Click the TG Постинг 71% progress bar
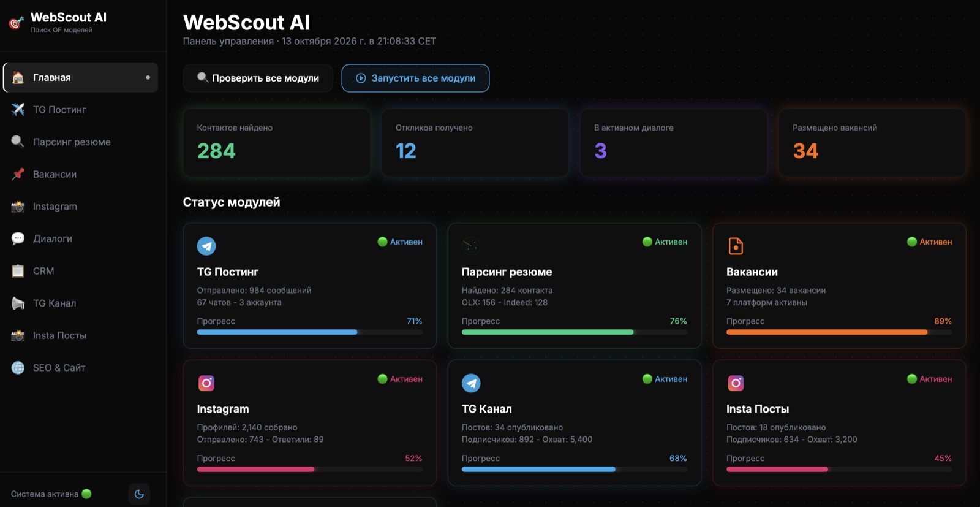Screen dimensions: 980x507 pyautogui.click(x=309, y=332)
